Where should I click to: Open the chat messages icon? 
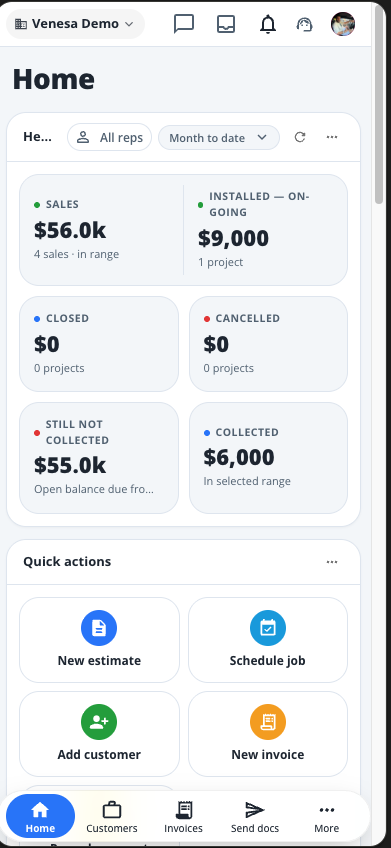184,24
